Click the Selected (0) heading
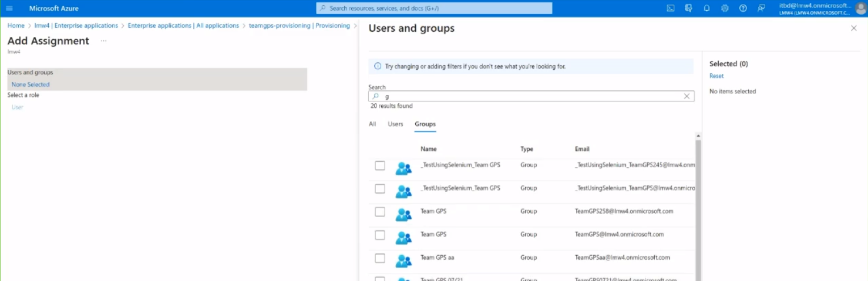This screenshot has width=868, height=281. point(729,64)
